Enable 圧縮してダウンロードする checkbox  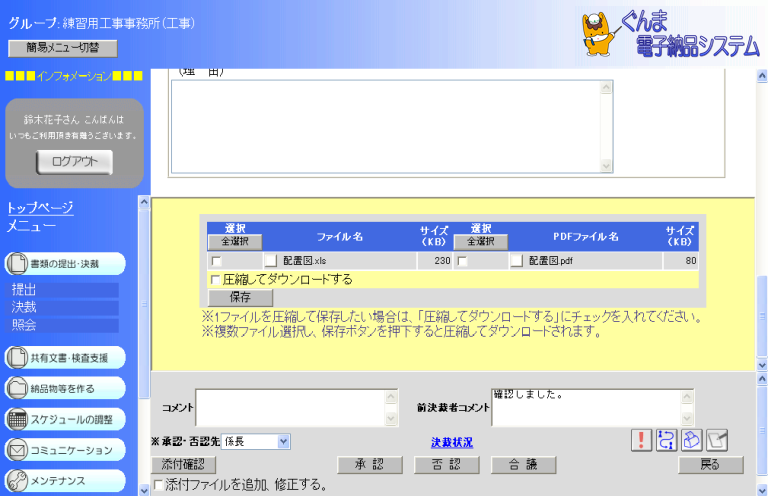[x=215, y=280]
